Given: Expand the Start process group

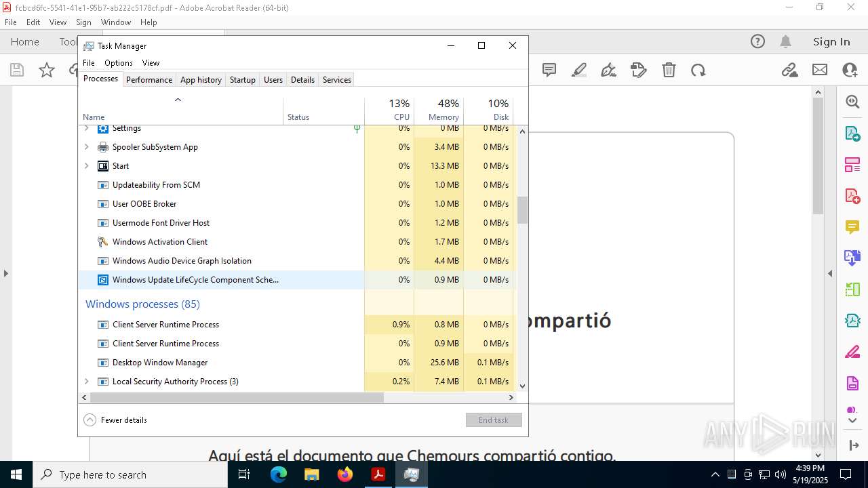Looking at the screenshot, I should coord(86,166).
